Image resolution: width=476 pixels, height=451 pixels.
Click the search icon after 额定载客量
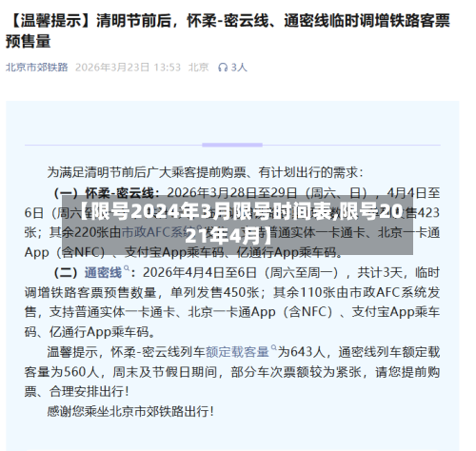pyautogui.click(x=273, y=348)
